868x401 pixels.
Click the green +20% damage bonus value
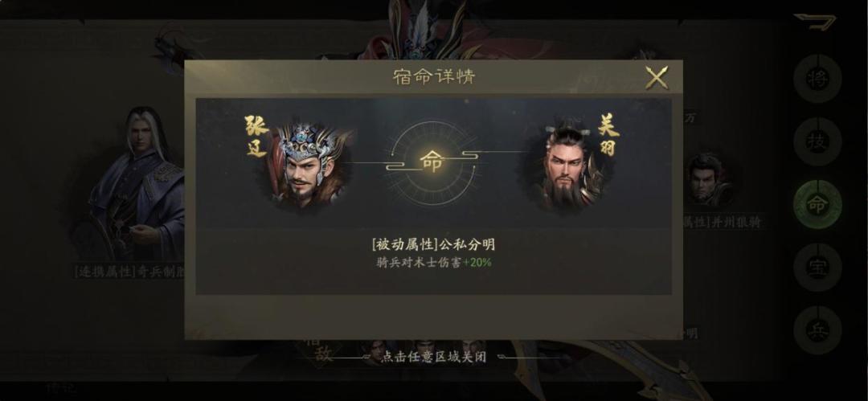tap(477, 263)
